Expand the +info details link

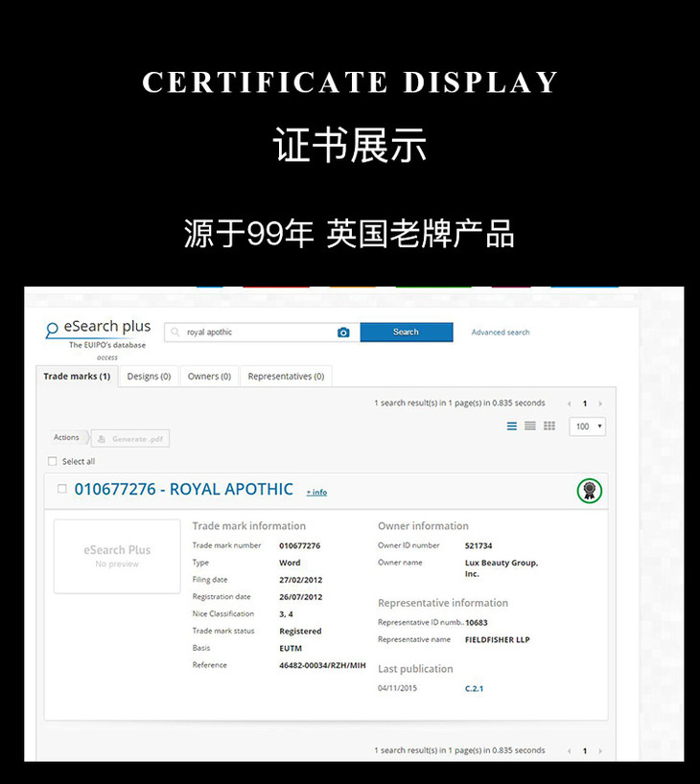[x=316, y=493]
